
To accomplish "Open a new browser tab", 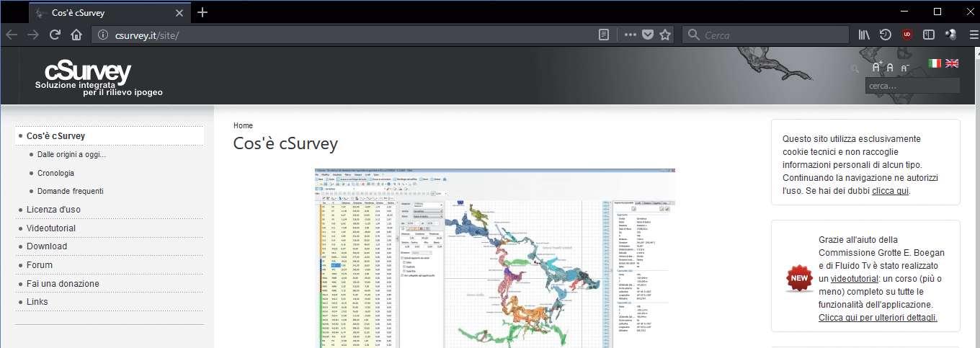I will click(202, 12).
